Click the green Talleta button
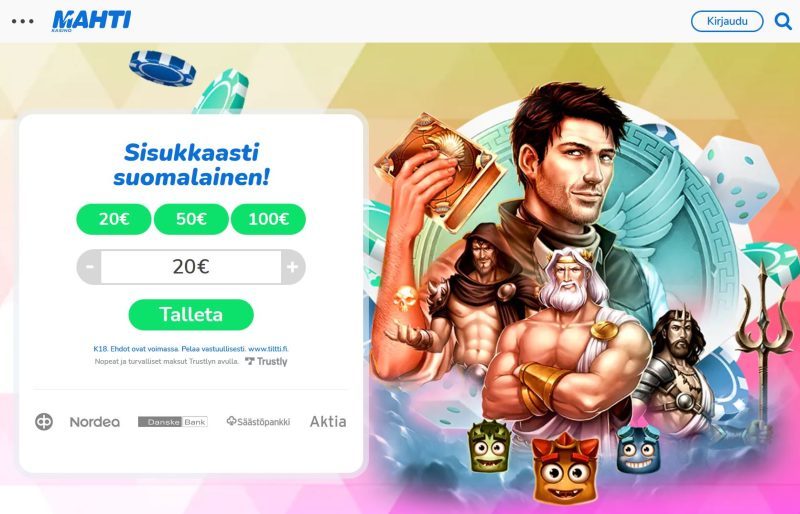This screenshot has height=514, width=800. pos(191,314)
